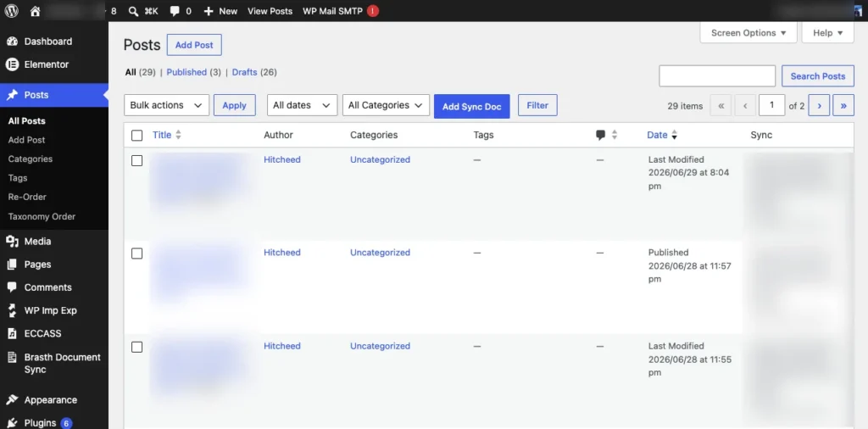Open Pages icon in sidebar
868x429 pixels.
[12, 265]
